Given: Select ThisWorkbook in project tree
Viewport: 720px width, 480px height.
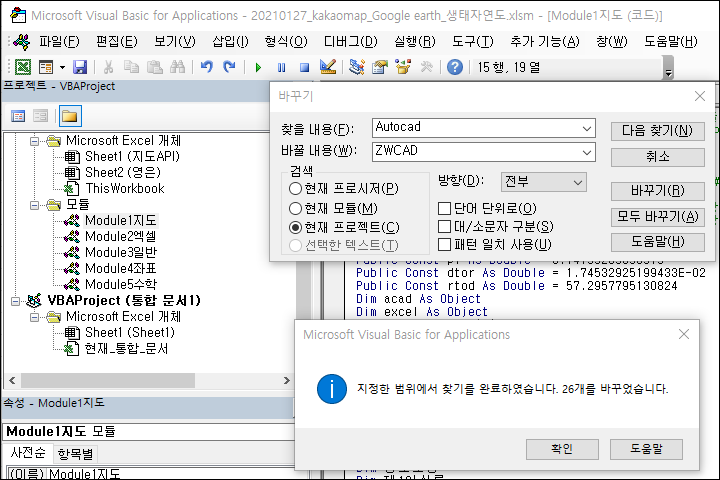Looking at the screenshot, I should tap(125, 189).
